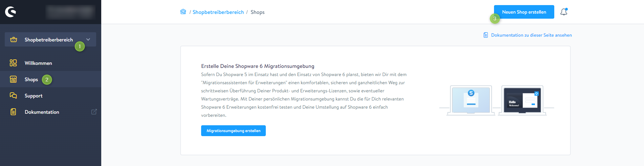
Task: Click document icon next to documentation link
Action: [486, 35]
